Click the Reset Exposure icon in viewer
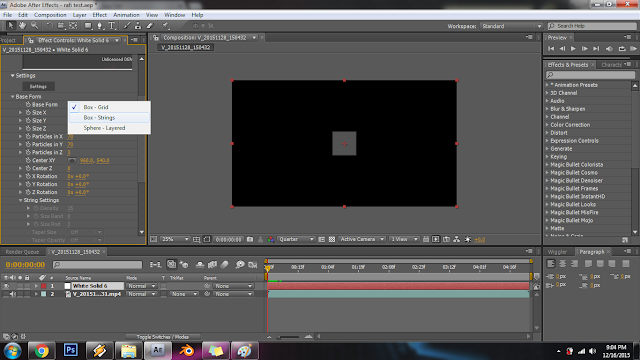Screen dimensions: 640x360 468,239
